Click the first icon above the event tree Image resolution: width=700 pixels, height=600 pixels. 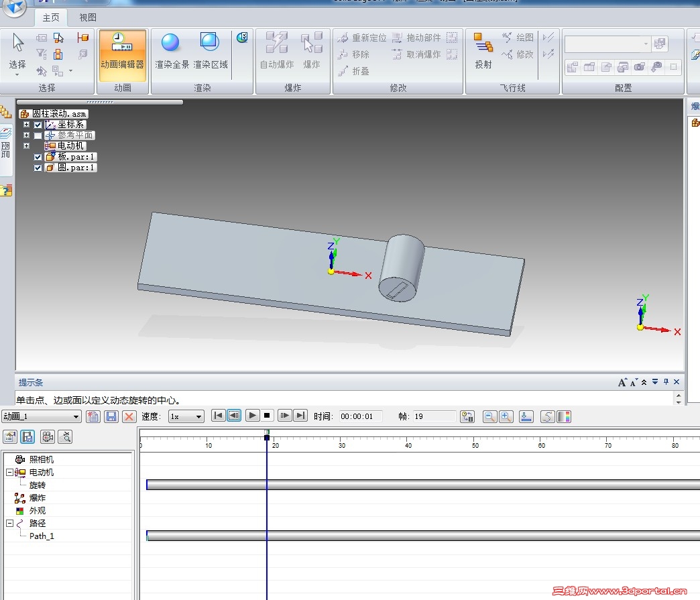(x=10, y=436)
